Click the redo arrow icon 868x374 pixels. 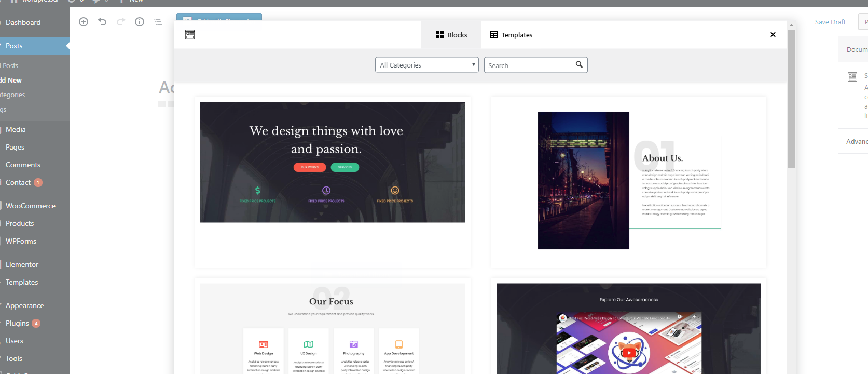coord(121,22)
